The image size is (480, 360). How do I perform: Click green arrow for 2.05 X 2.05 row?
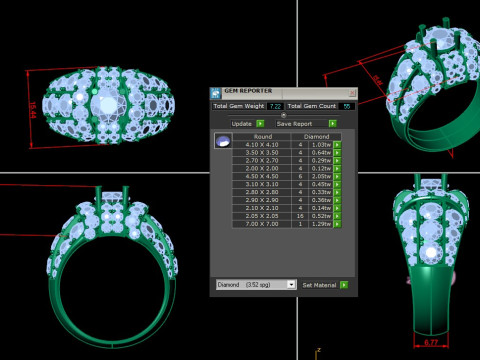(337, 216)
